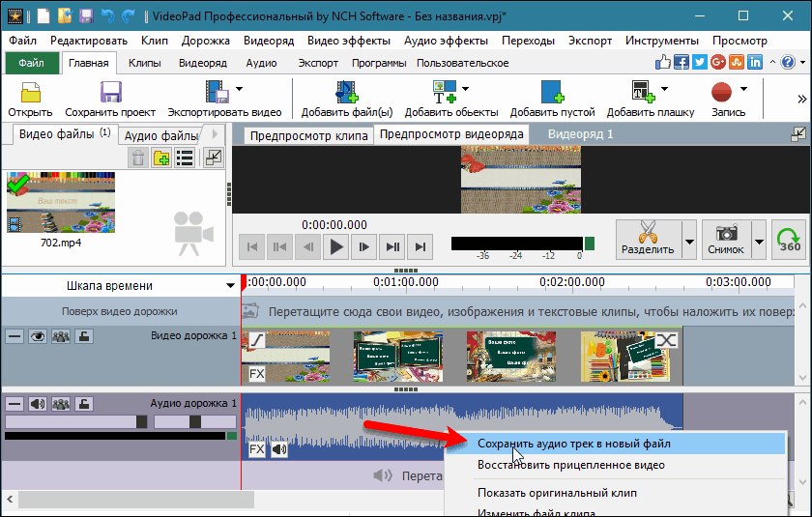Jump to start of sequence
Screen dimensions: 812x517
point(251,246)
